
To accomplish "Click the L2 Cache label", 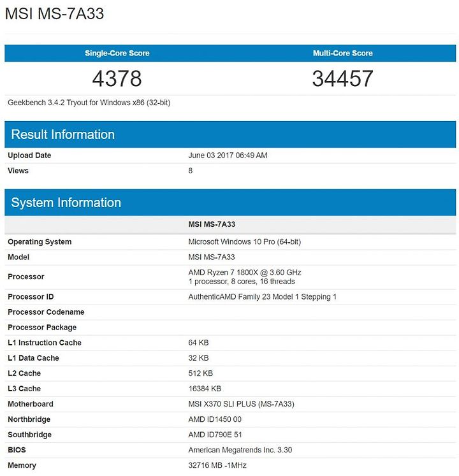I will pos(24,373).
